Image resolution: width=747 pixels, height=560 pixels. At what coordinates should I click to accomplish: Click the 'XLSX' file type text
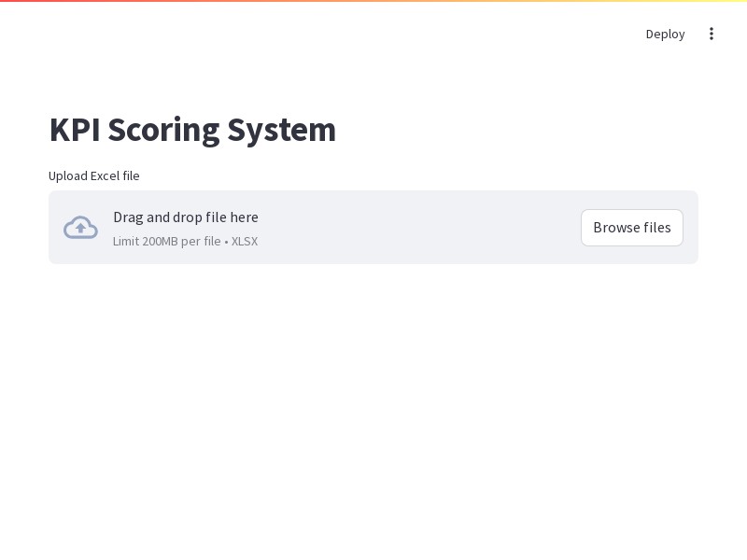pyautogui.click(x=245, y=242)
